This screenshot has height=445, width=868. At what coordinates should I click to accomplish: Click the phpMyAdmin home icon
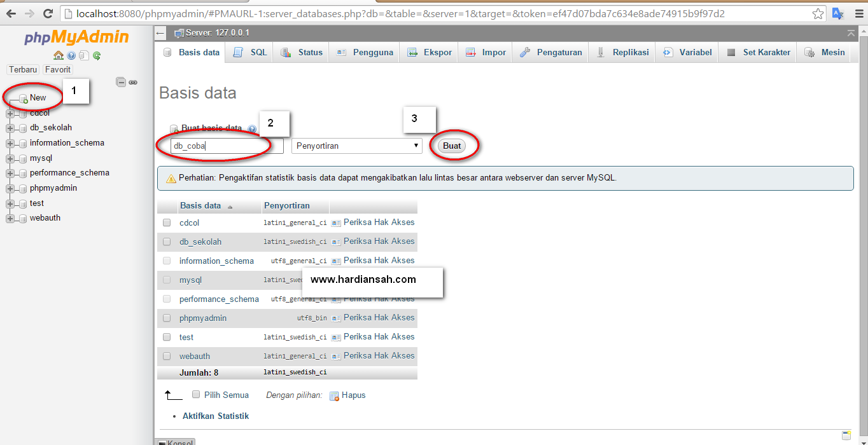point(58,55)
